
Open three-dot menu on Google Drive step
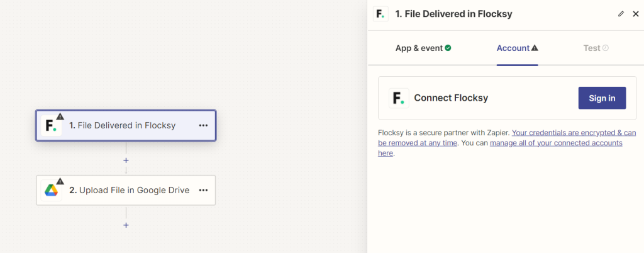[x=203, y=190]
